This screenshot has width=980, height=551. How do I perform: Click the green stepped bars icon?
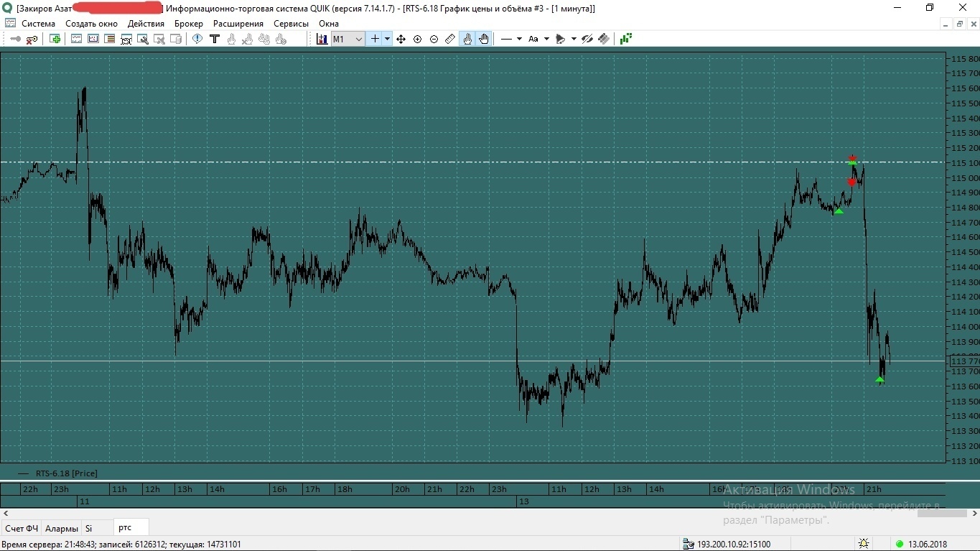coord(626,39)
